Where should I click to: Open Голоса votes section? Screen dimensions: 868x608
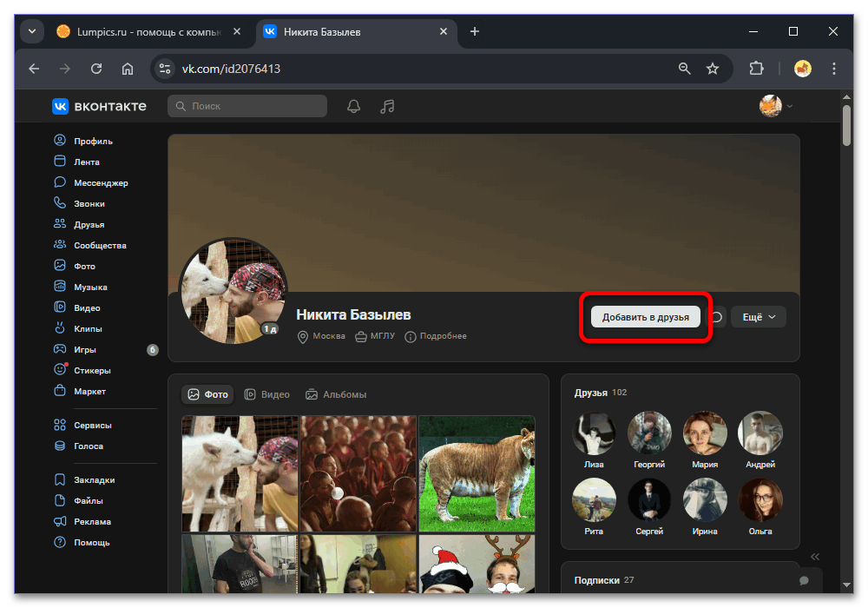78,446
